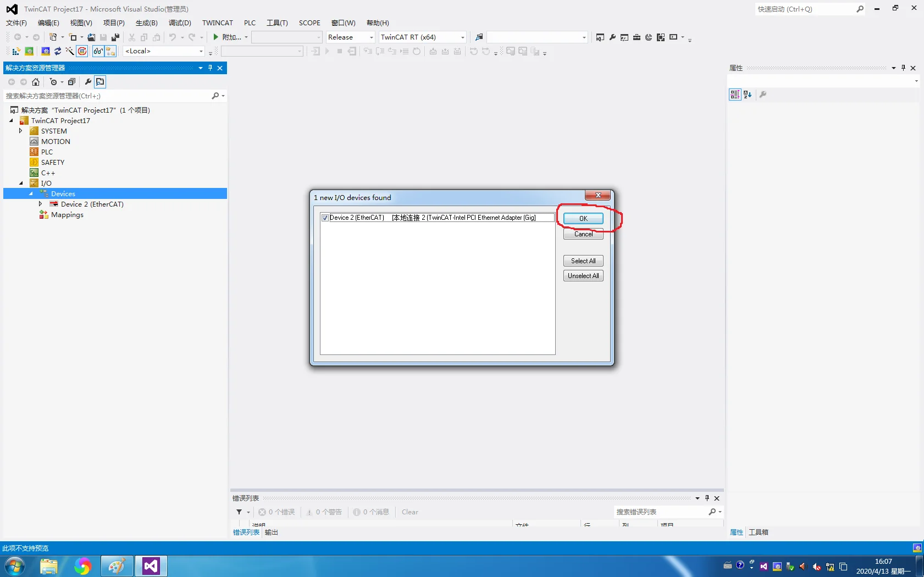This screenshot has width=924, height=577.
Task: Sort properties alphabetically with the A-Z icon
Action: click(748, 95)
